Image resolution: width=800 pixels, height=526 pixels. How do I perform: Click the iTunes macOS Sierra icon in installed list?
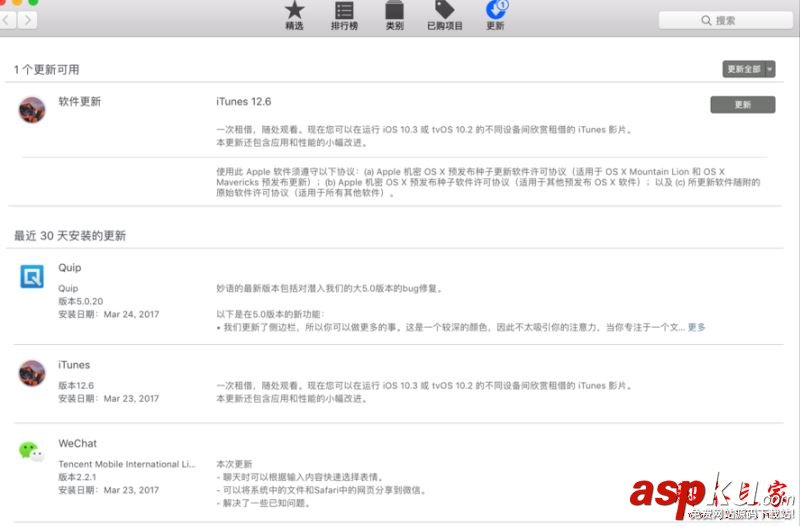[x=32, y=373]
